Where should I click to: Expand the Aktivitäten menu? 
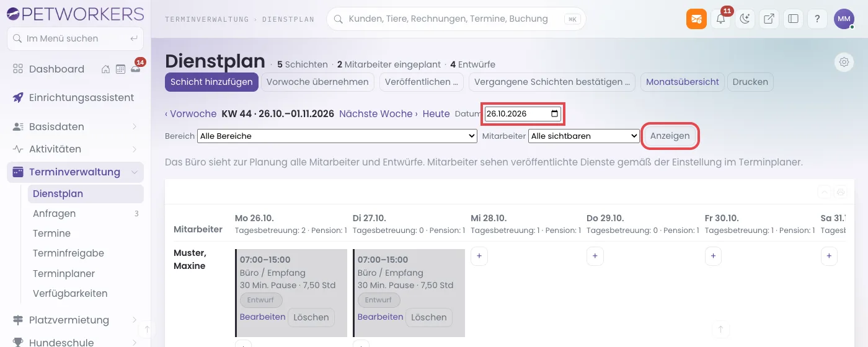(x=135, y=149)
